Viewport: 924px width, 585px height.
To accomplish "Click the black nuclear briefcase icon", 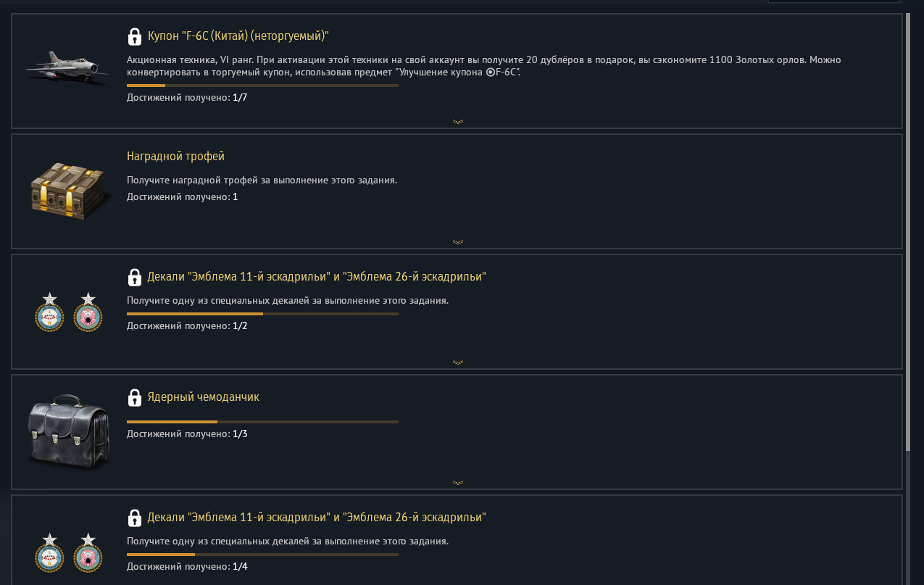I will click(69, 431).
